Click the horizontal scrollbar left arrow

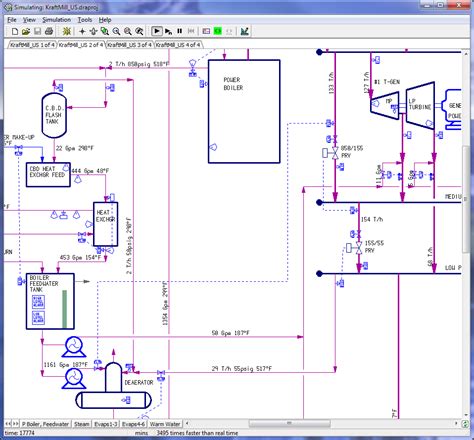pyautogui.click(x=187, y=423)
